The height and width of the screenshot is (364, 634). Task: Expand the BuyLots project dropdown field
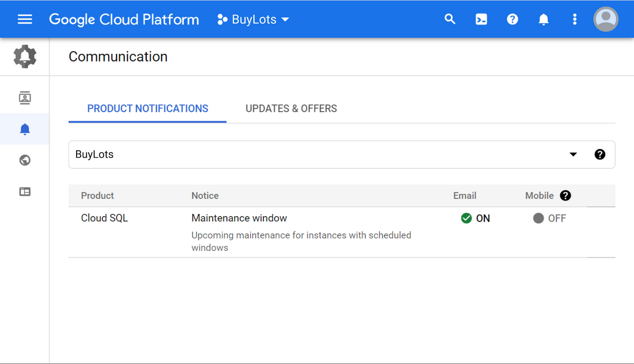pos(342,155)
